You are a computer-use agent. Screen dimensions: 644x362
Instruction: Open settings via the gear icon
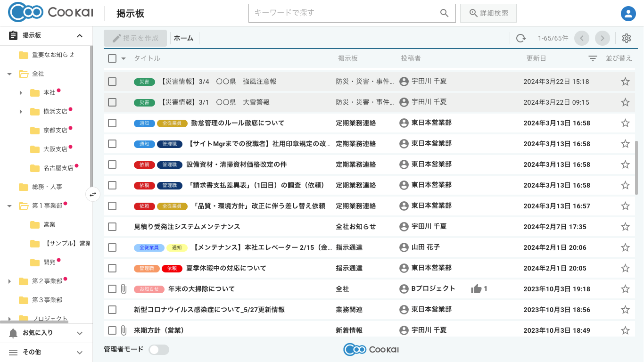point(627,38)
